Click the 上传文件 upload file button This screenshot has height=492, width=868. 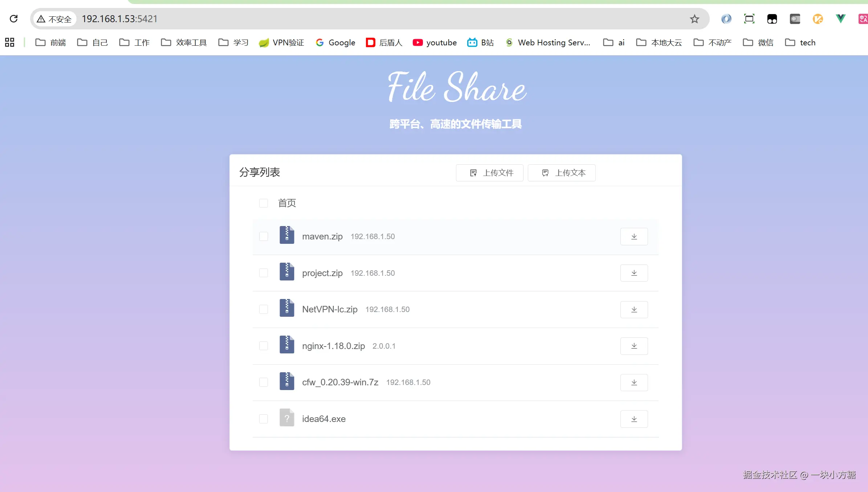click(489, 173)
